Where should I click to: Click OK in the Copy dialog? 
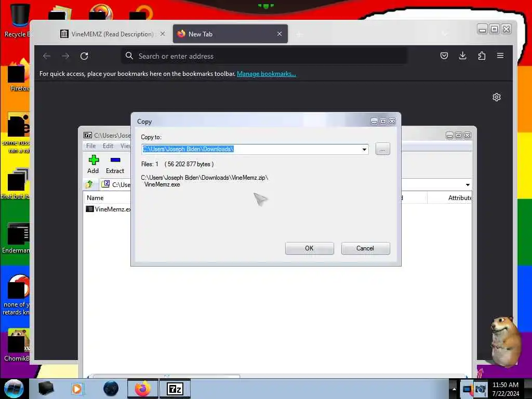[x=310, y=248]
